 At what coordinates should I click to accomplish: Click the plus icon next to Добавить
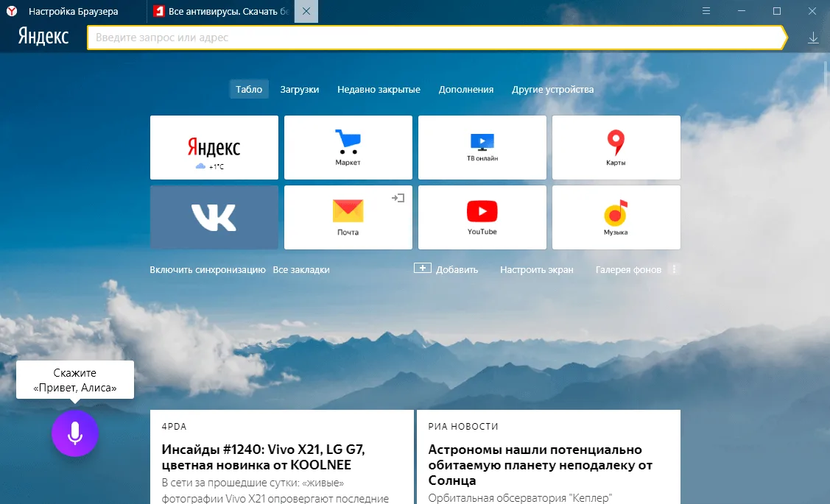[x=423, y=268]
